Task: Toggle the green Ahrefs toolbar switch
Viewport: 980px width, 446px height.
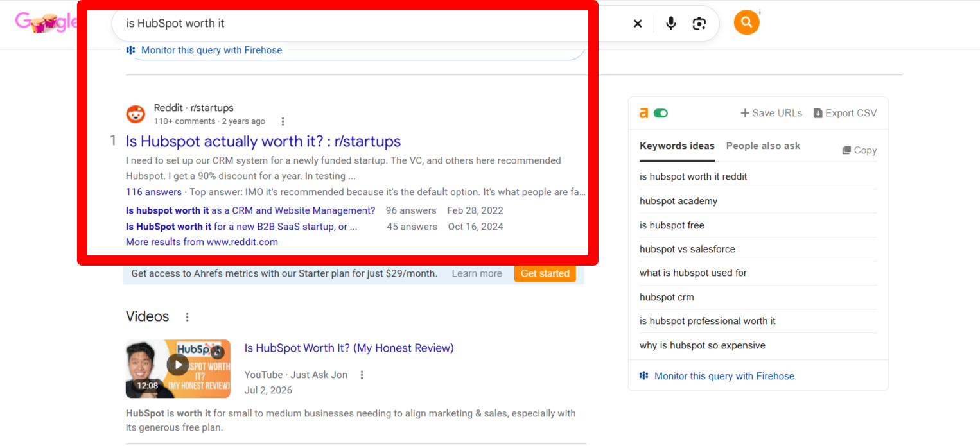Action: pyautogui.click(x=661, y=113)
